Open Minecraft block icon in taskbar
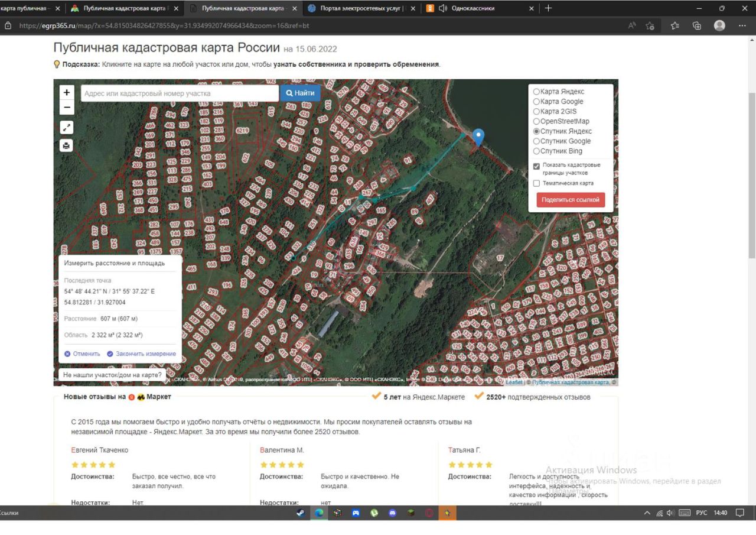The height and width of the screenshot is (535, 756). tap(411, 513)
